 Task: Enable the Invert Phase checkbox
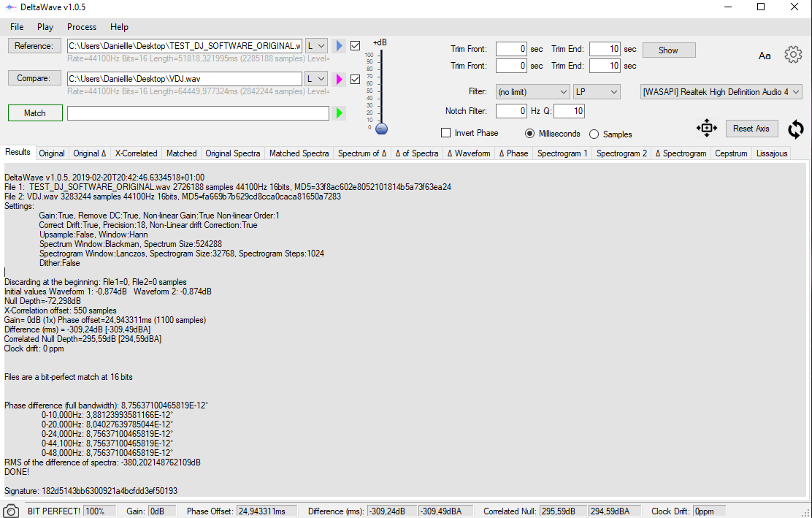coord(446,133)
